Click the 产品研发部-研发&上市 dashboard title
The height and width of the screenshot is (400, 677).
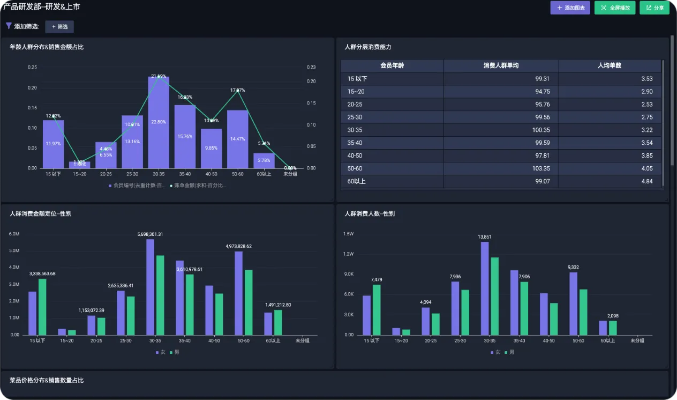coord(42,7)
